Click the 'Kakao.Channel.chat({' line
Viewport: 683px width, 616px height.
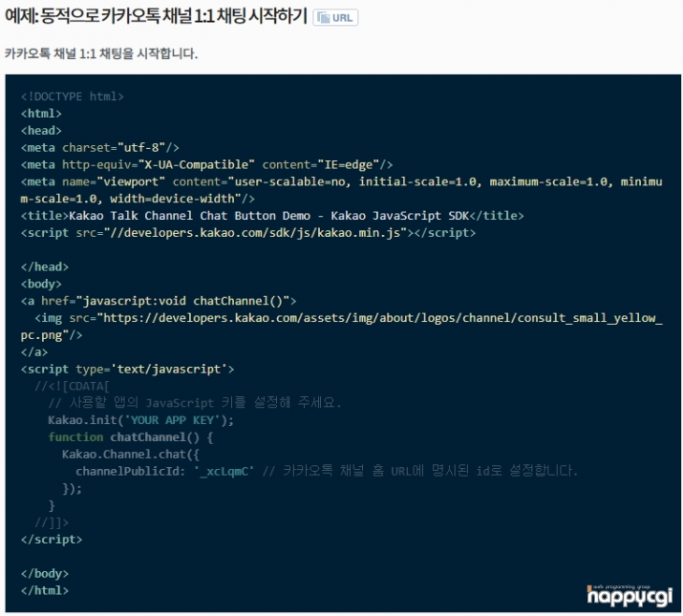coord(131,454)
